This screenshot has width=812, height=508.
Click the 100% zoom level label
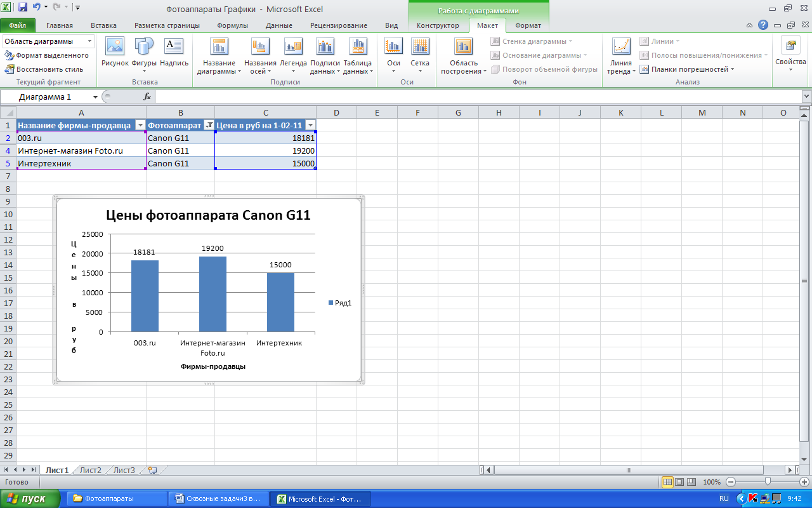(x=712, y=482)
